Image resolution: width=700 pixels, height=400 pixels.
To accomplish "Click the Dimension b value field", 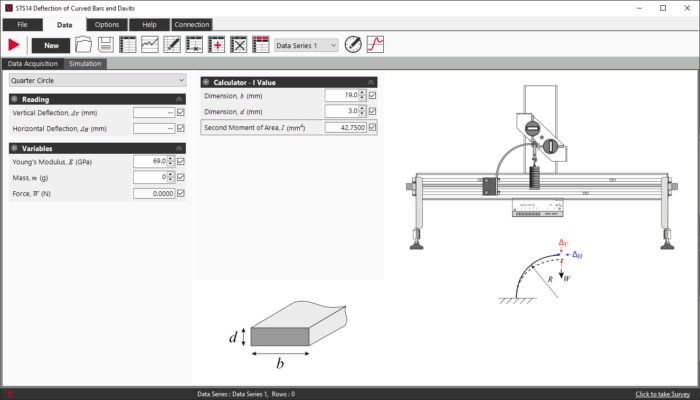I will [340, 96].
